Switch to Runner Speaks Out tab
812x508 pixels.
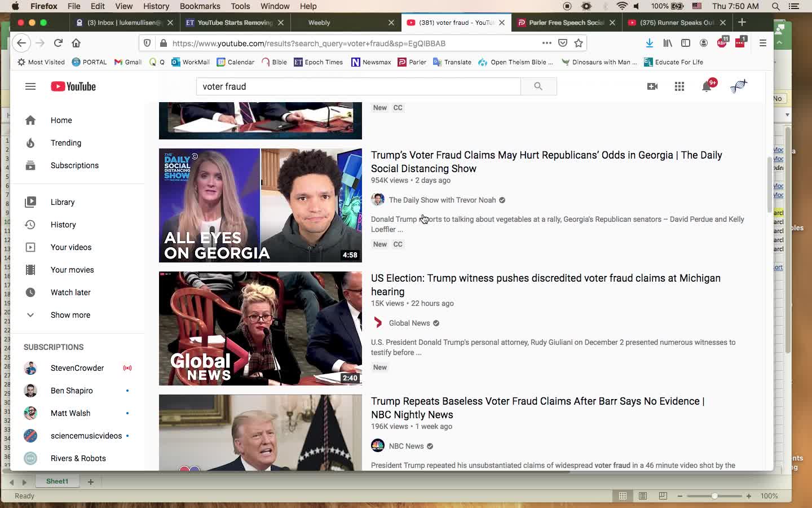click(677, 23)
